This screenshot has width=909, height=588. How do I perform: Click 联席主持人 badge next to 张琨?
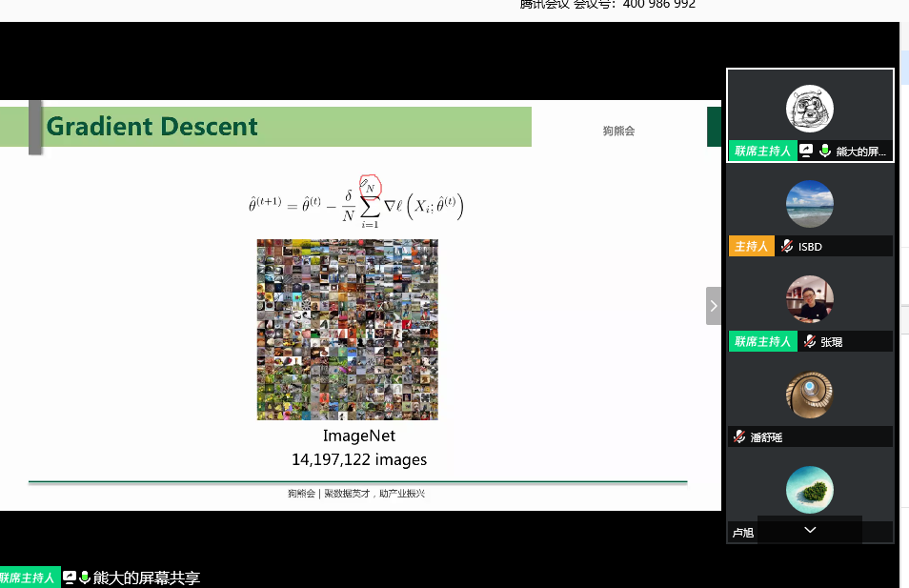click(762, 341)
